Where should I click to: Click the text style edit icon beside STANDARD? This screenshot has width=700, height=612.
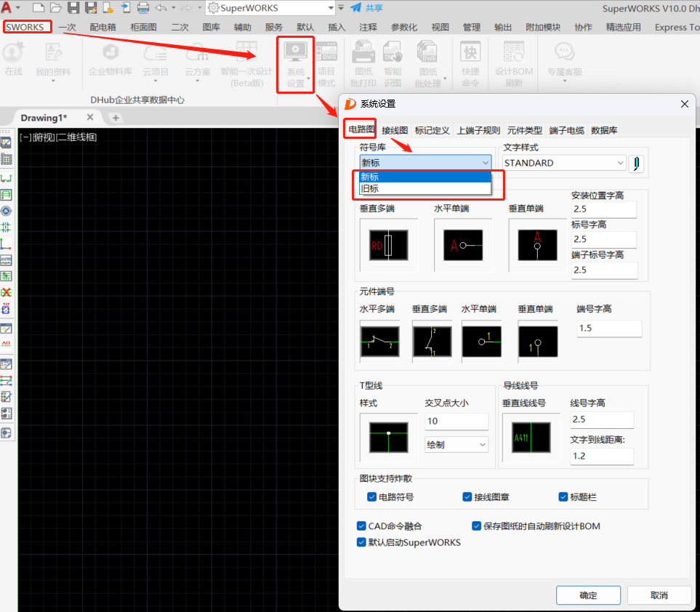pyautogui.click(x=636, y=164)
